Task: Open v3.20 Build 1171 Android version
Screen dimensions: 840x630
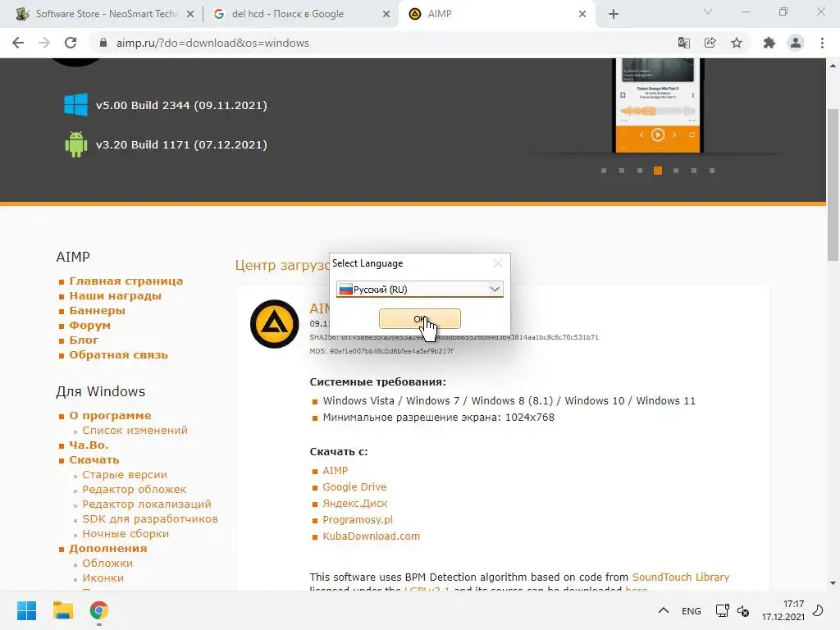Action: pos(181,144)
